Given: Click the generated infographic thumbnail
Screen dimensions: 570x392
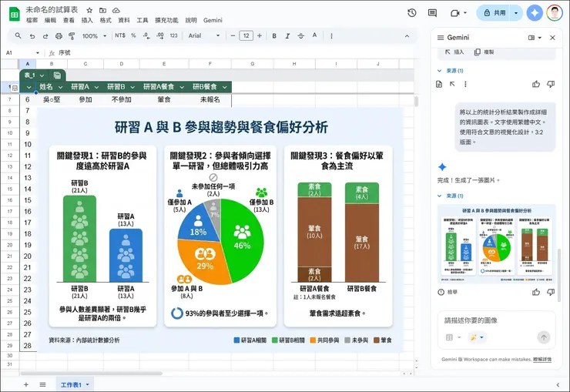Looking at the screenshot, I should pyautogui.click(x=497, y=244).
